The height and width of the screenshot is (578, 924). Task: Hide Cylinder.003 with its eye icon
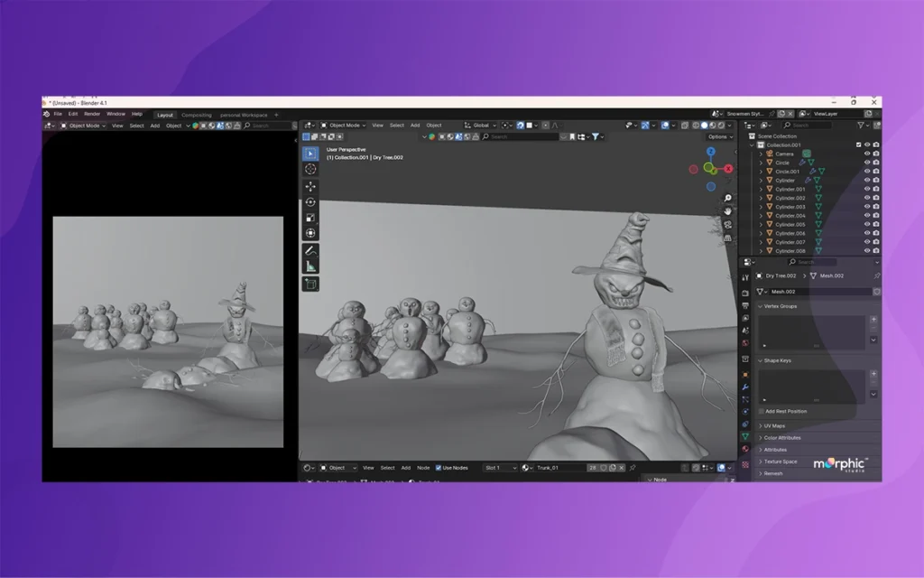point(867,207)
